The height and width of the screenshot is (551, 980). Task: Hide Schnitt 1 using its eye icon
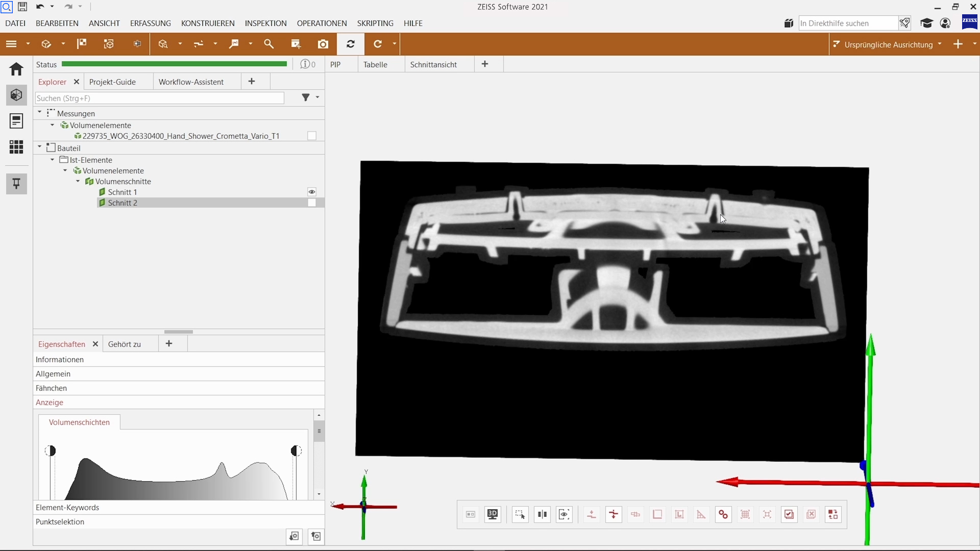pos(312,192)
